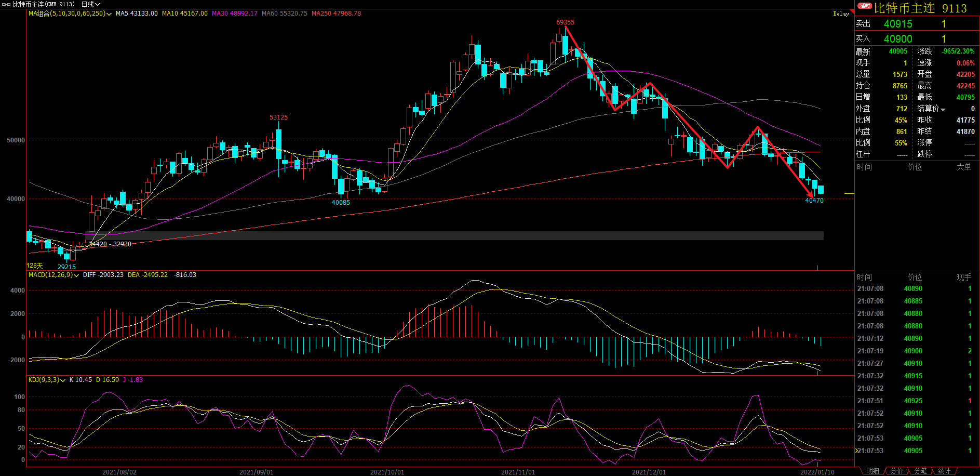This screenshot has width=980, height=476.
Task: Click the 69355 high price label
Action: click(565, 22)
